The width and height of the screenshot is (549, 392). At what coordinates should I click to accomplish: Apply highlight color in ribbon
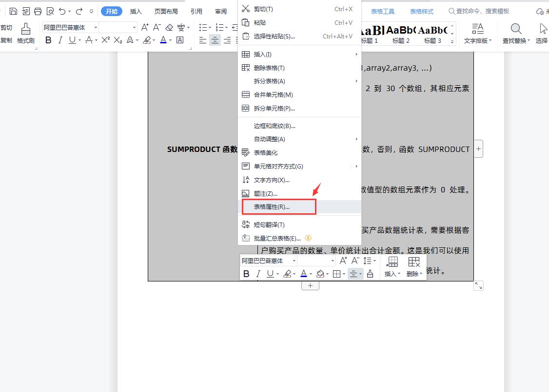coord(147,40)
